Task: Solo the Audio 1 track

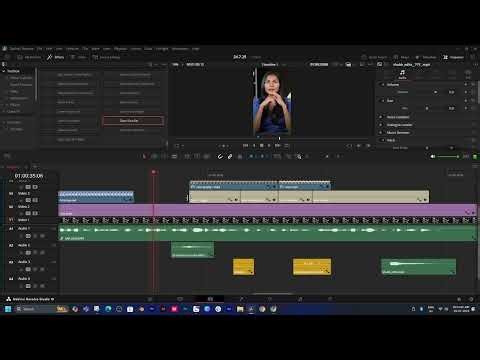Action: click(35, 236)
